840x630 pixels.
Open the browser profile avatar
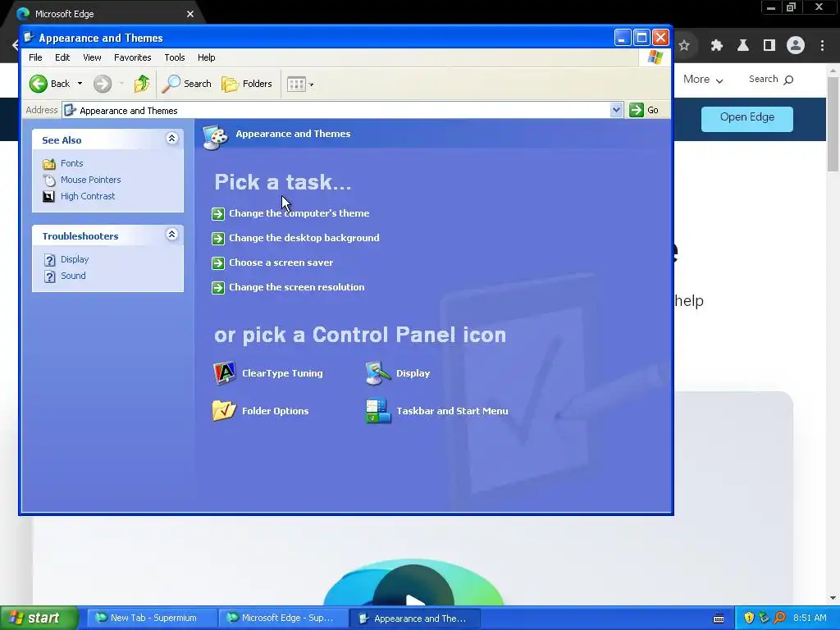[x=796, y=46]
